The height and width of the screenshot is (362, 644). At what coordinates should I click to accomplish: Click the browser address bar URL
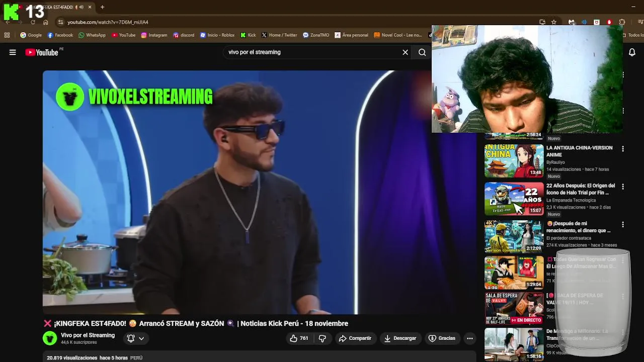tap(108, 22)
